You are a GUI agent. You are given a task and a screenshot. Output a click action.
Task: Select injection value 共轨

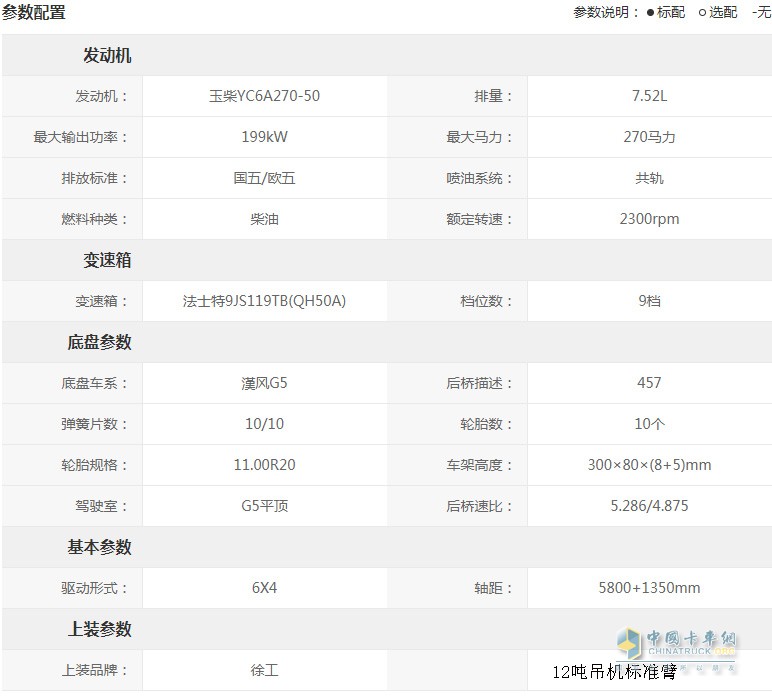649,178
